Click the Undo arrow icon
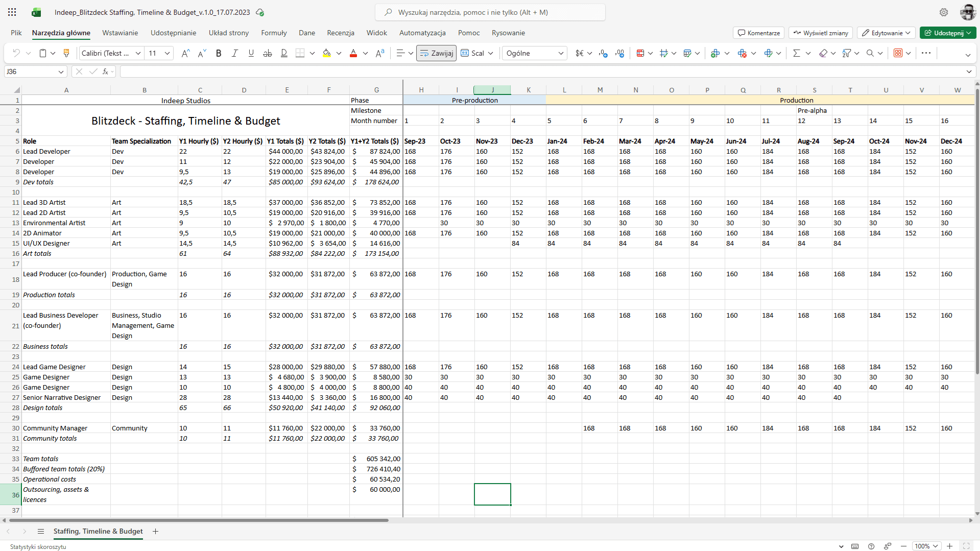This screenshot has width=980, height=551. (16, 53)
